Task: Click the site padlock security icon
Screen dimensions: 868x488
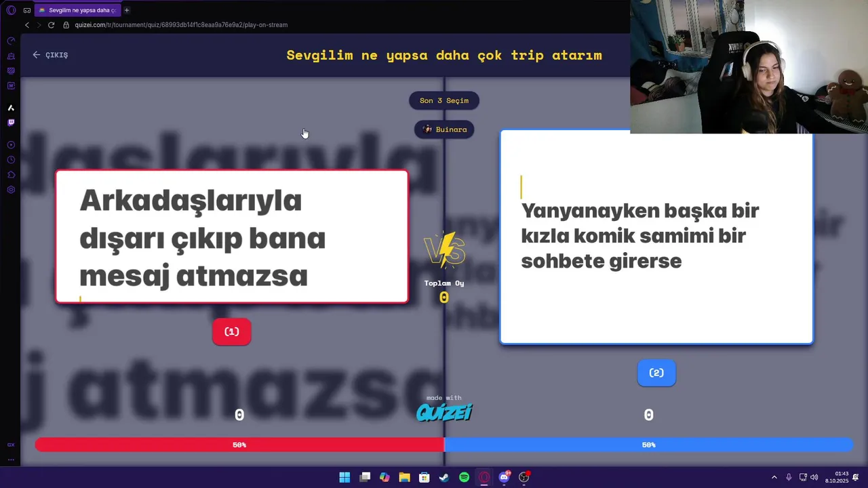Action: coord(66,25)
